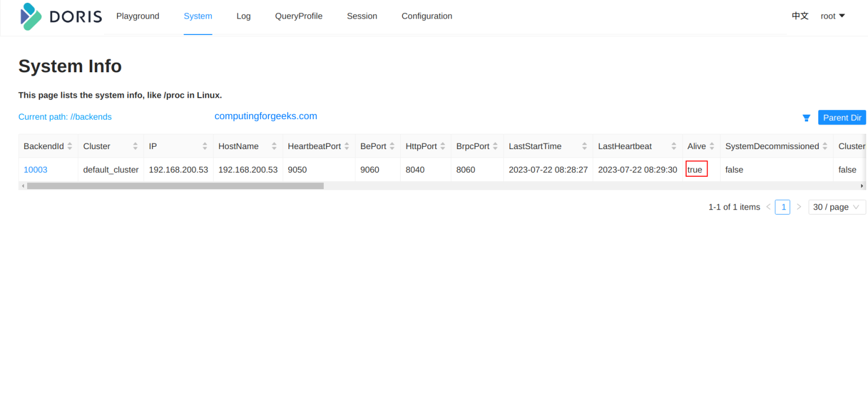Click the next page chevron
Screen dimensions: 868x393
click(x=798, y=207)
